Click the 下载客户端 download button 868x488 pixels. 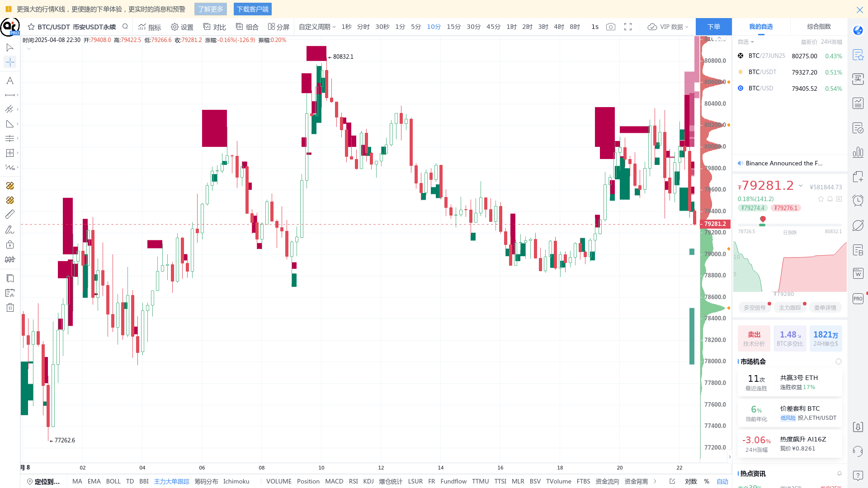(x=252, y=9)
